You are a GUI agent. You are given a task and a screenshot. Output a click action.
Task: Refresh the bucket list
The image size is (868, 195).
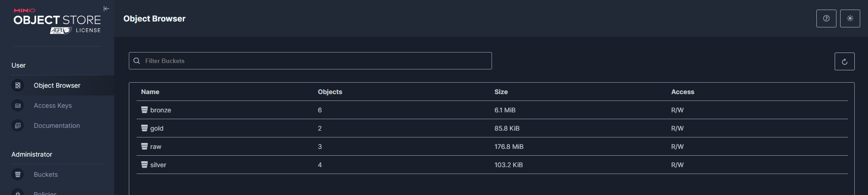844,62
